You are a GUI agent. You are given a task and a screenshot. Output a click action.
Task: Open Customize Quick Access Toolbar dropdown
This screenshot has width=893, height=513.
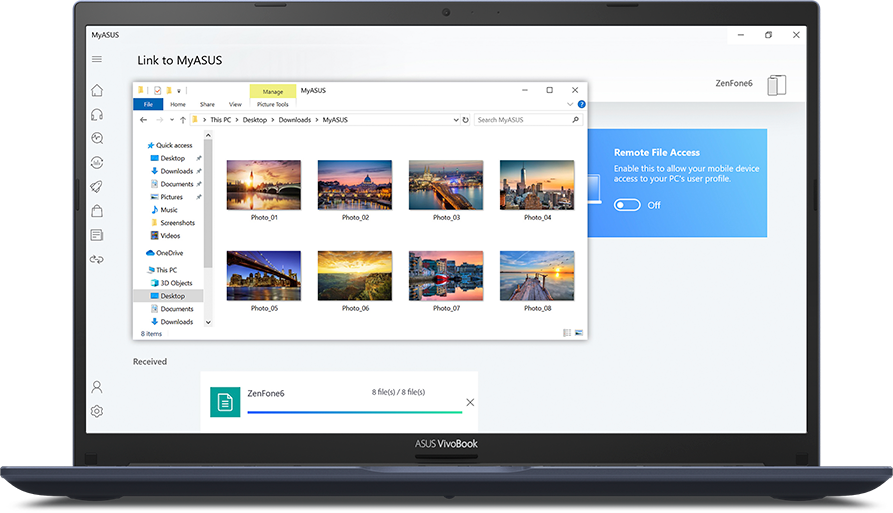[179, 91]
